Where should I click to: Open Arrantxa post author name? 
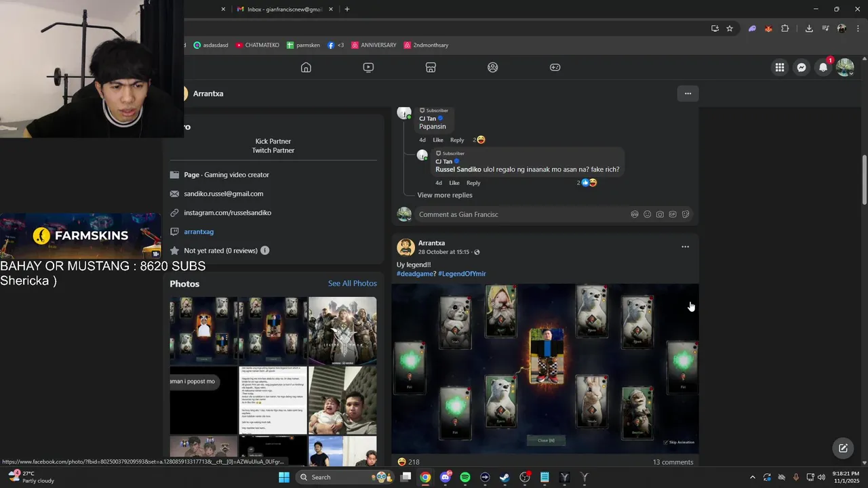[431, 243]
